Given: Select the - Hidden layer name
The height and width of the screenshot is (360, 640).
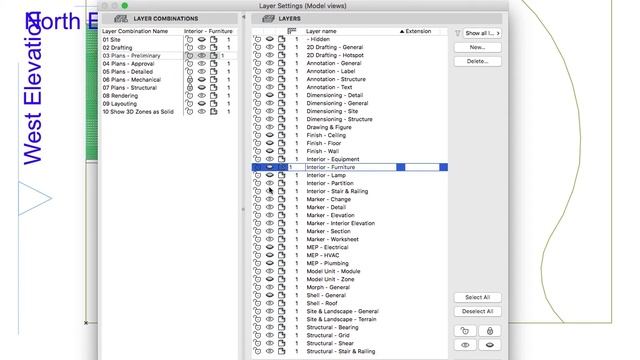Looking at the screenshot, I should [318, 39].
